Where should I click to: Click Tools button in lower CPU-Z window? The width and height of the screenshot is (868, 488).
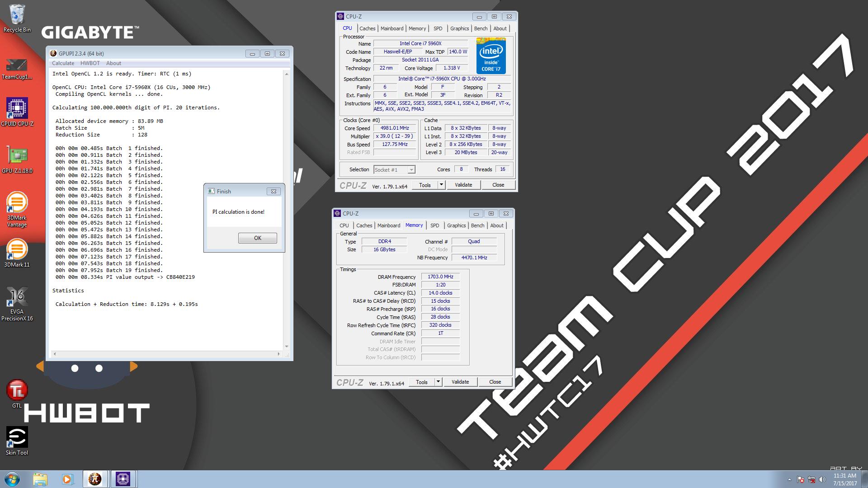(422, 382)
